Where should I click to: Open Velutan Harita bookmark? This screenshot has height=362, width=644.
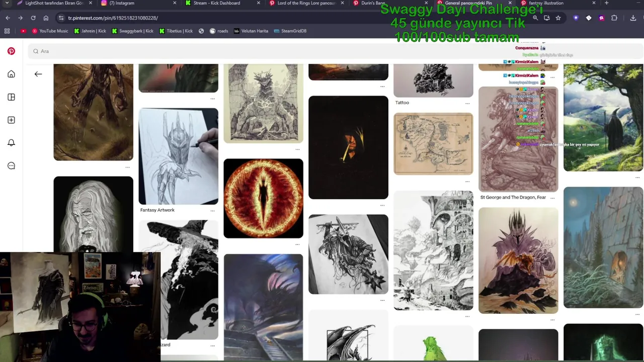(251, 31)
